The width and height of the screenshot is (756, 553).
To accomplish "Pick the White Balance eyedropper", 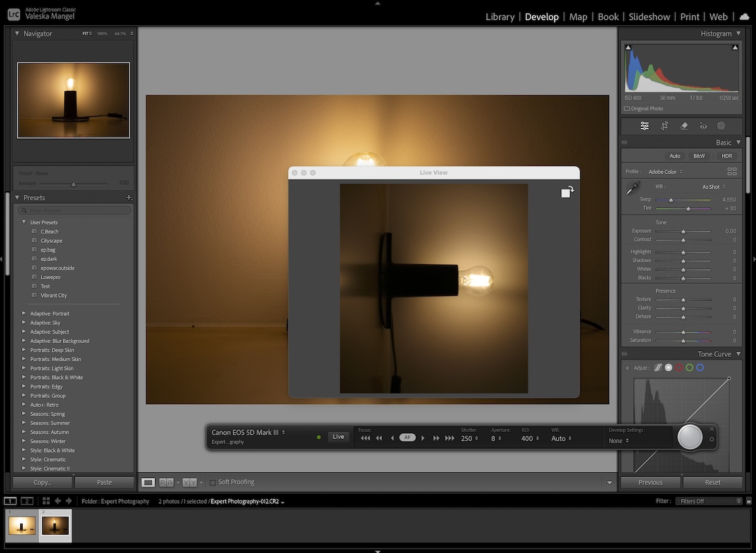I will click(x=634, y=187).
